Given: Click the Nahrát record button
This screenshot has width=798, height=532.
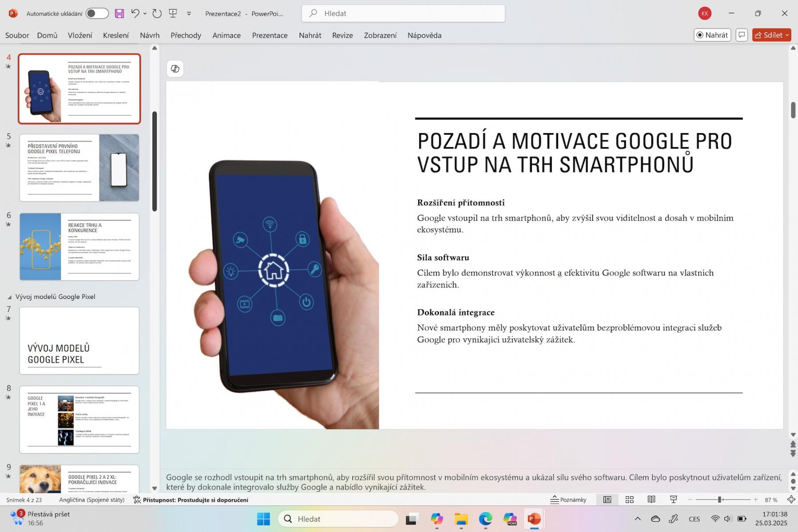Looking at the screenshot, I should point(712,35).
